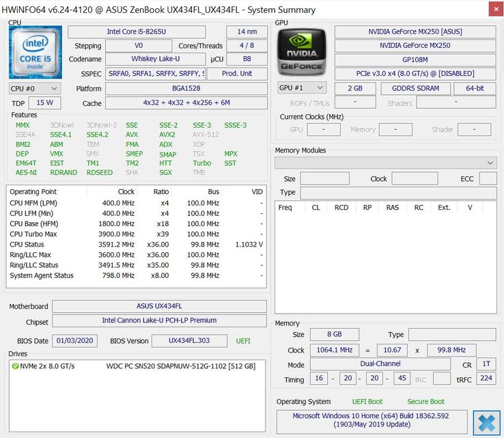Click the Intel Cannon Lake-U chipset field
The width and height of the screenshot is (504, 438).
pos(159,320)
